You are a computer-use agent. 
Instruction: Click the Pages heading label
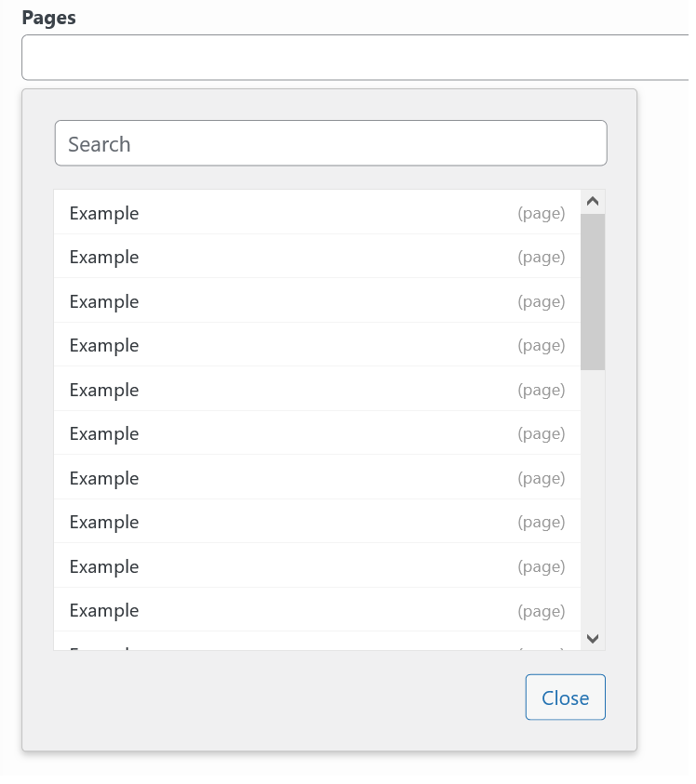point(47,17)
